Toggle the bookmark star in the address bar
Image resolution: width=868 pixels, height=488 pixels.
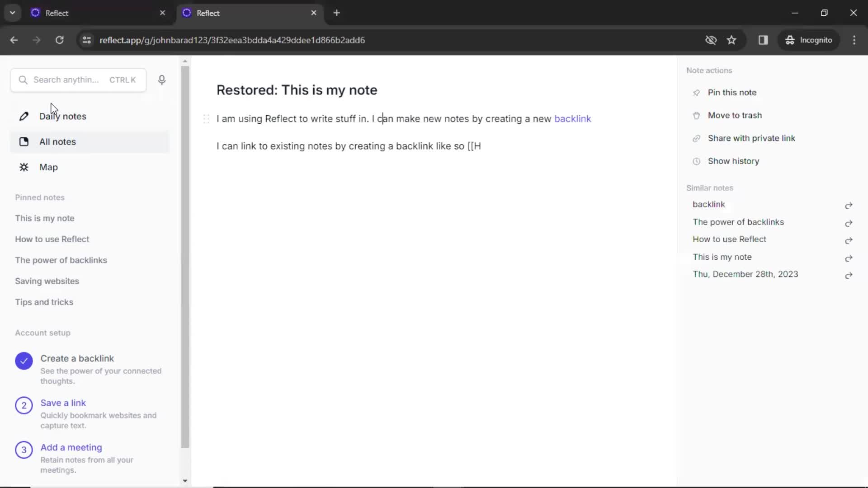pyautogui.click(x=731, y=40)
